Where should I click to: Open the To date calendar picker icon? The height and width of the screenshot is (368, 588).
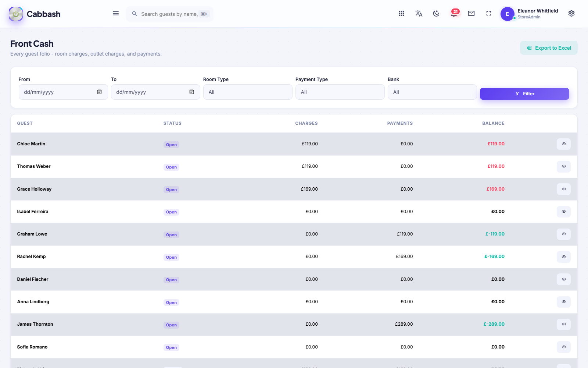point(191,92)
